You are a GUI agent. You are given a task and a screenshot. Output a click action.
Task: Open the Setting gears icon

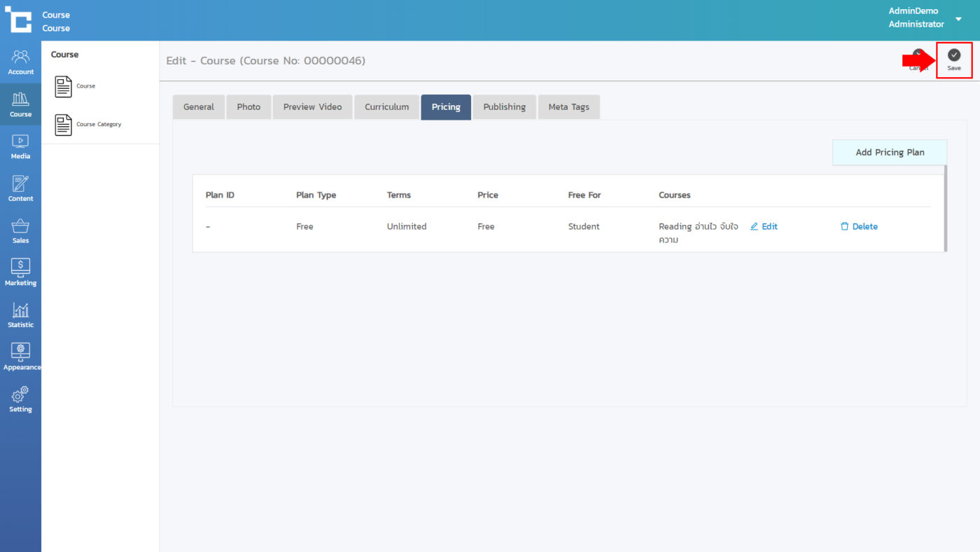point(20,399)
